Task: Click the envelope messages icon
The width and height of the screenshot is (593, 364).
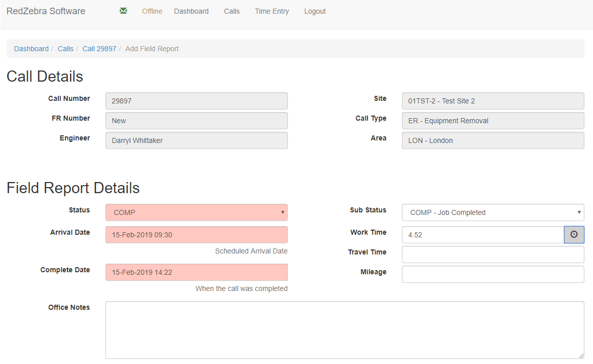Action: click(123, 11)
